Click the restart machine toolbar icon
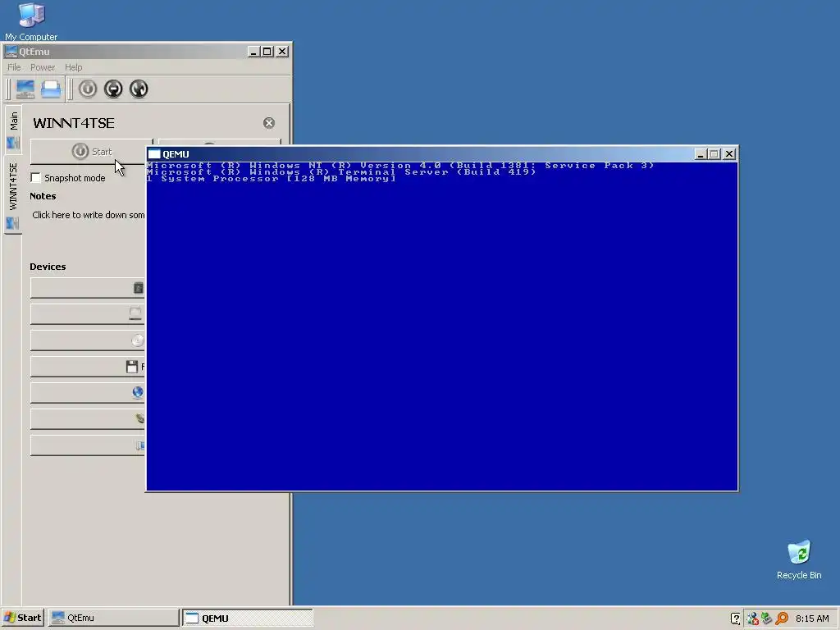The height and width of the screenshot is (630, 840). tap(139, 89)
